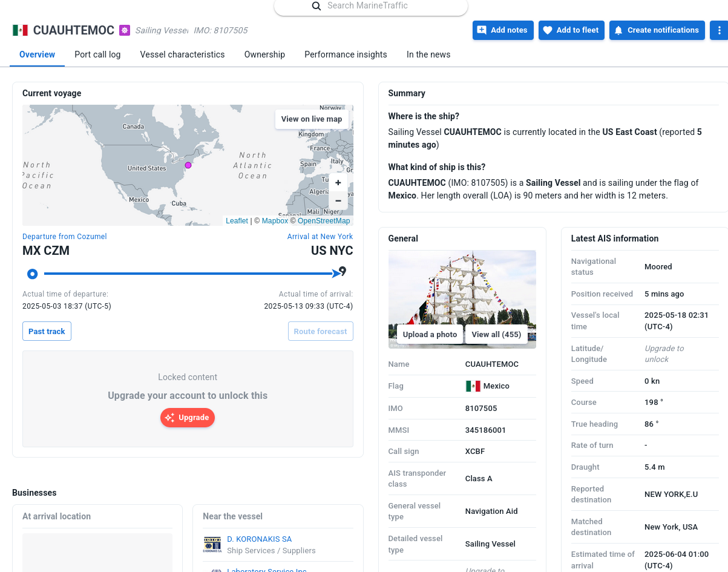This screenshot has height=572, width=728.
Task: Open the Leaflet attribution link
Action: tap(237, 221)
